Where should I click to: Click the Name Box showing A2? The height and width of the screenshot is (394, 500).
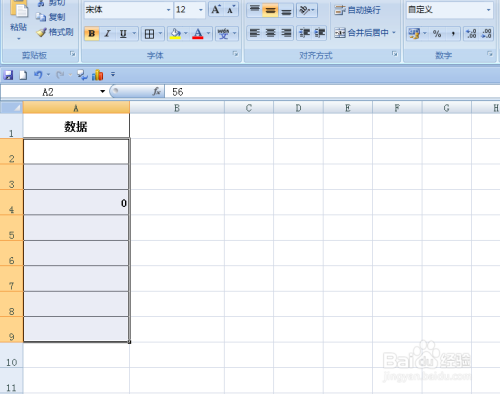[48, 92]
